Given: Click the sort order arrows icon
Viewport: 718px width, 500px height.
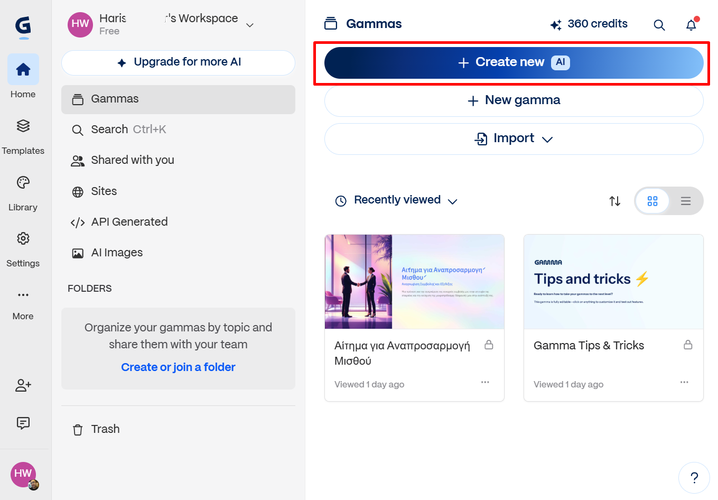Looking at the screenshot, I should tap(614, 201).
